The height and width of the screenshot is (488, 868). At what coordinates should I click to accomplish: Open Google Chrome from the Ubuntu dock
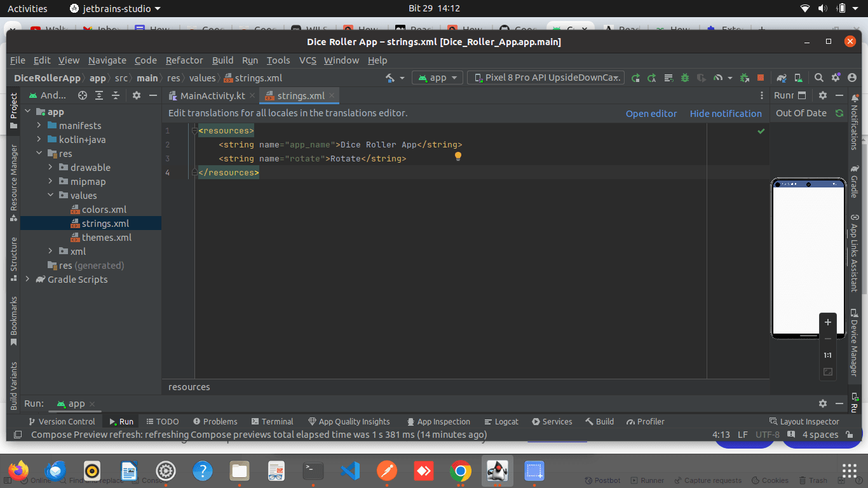tap(461, 471)
